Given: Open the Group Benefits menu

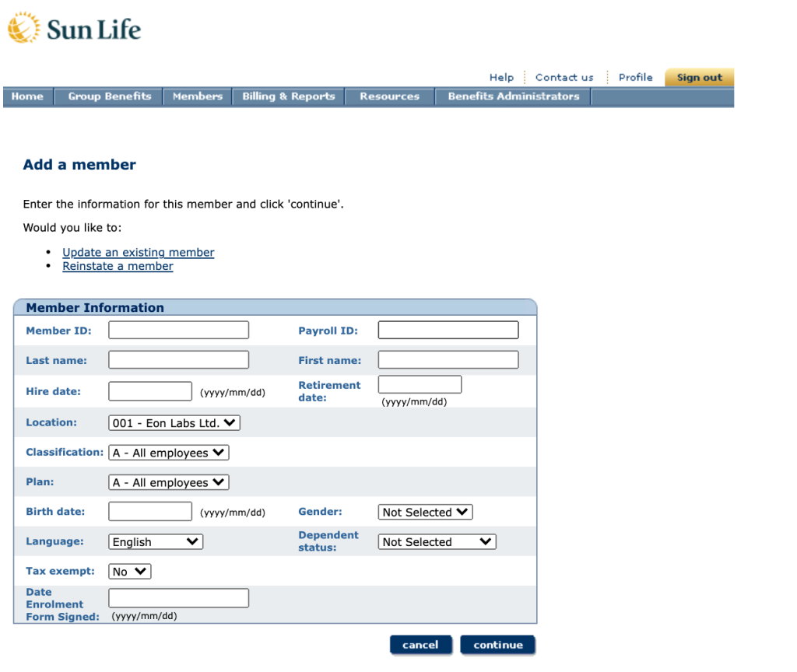Looking at the screenshot, I should click(109, 96).
